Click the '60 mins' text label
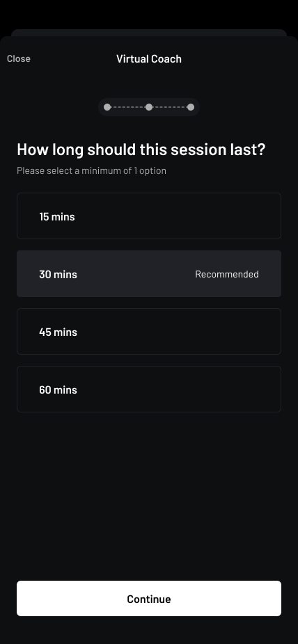 (58, 389)
